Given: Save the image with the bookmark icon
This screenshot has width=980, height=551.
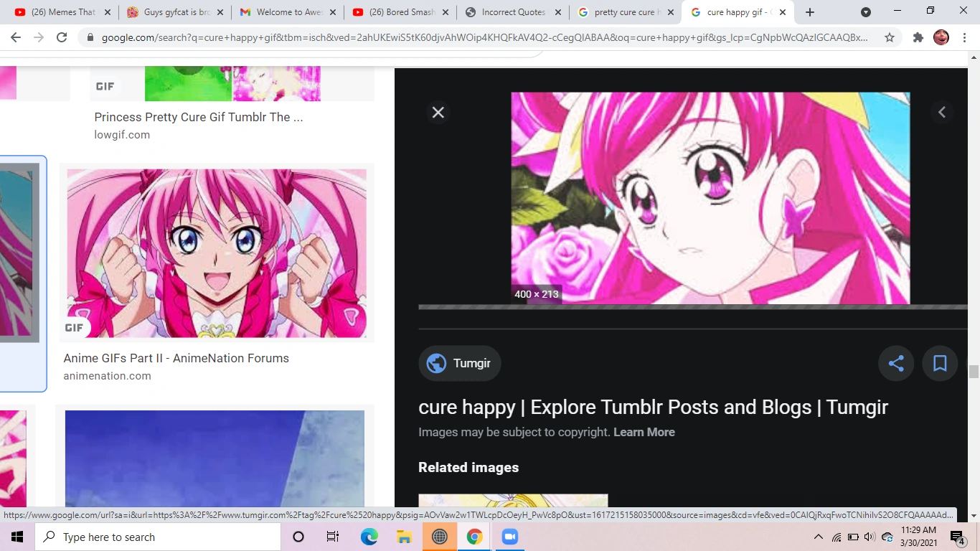Looking at the screenshot, I should [940, 363].
